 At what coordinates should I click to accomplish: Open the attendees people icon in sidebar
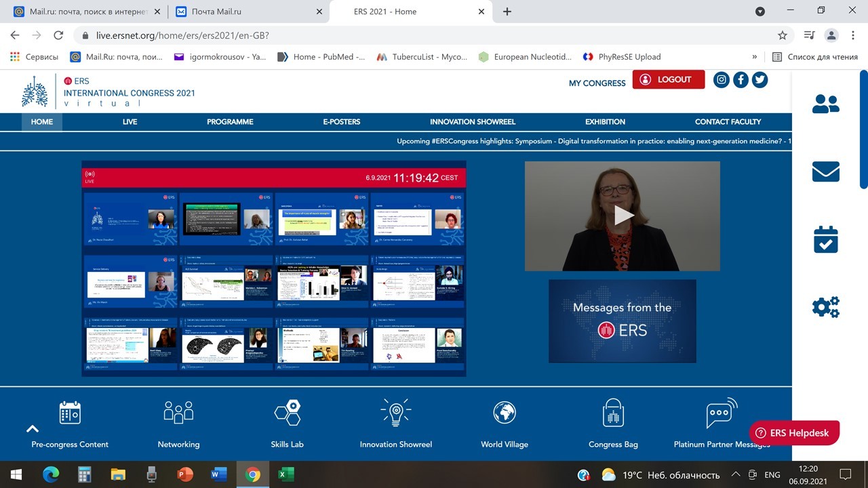tap(825, 104)
